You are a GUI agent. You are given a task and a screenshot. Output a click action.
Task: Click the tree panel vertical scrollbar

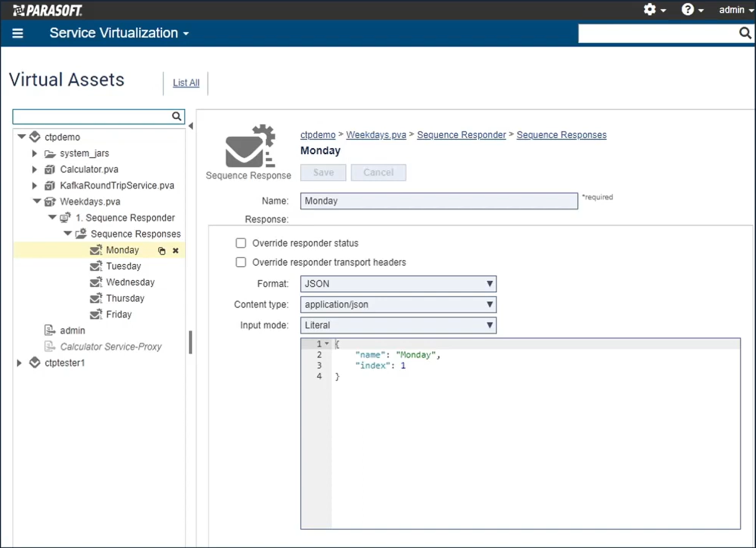pos(190,342)
